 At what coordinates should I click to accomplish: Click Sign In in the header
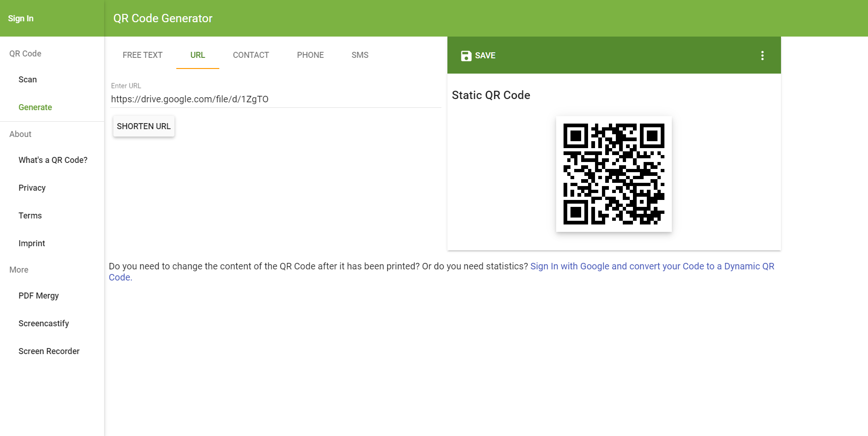pyautogui.click(x=21, y=19)
